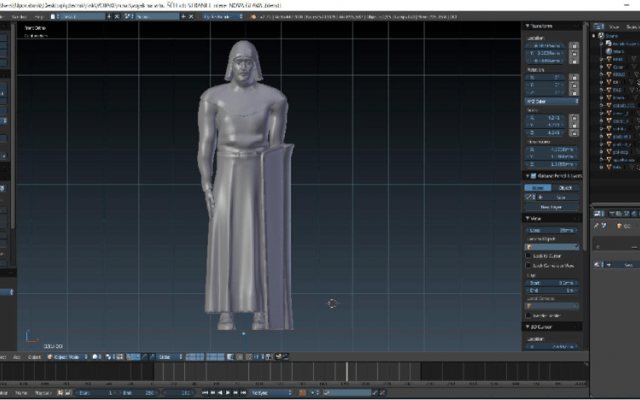Click the Jump to end playback button
640x400 pixels.
point(243,393)
